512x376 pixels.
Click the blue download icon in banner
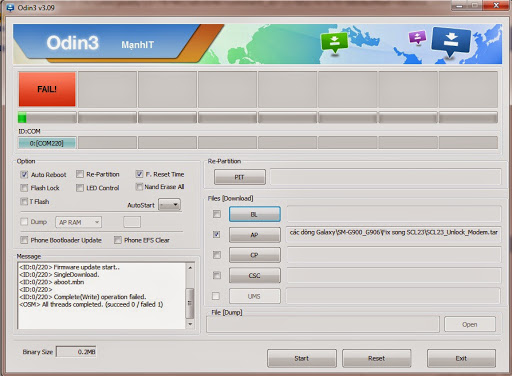[451, 42]
